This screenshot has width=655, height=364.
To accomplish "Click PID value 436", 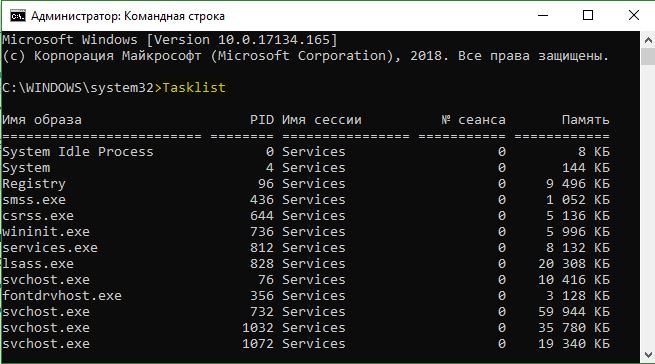I will [x=262, y=200].
